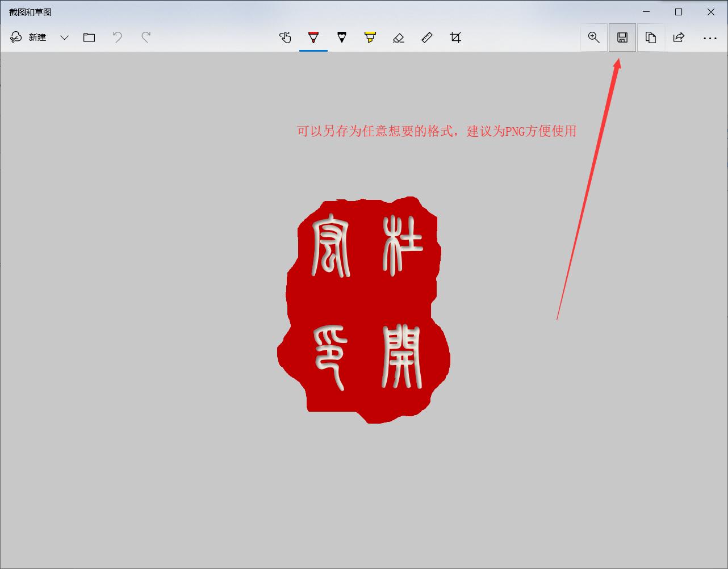Toggle touch writing on or off
728x569 pixels.
285,37
